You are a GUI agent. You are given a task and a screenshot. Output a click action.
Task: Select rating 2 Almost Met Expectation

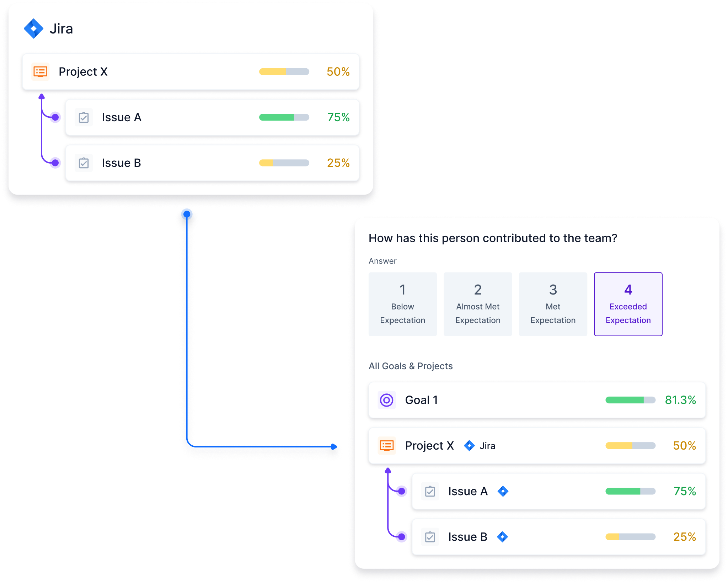(x=478, y=304)
